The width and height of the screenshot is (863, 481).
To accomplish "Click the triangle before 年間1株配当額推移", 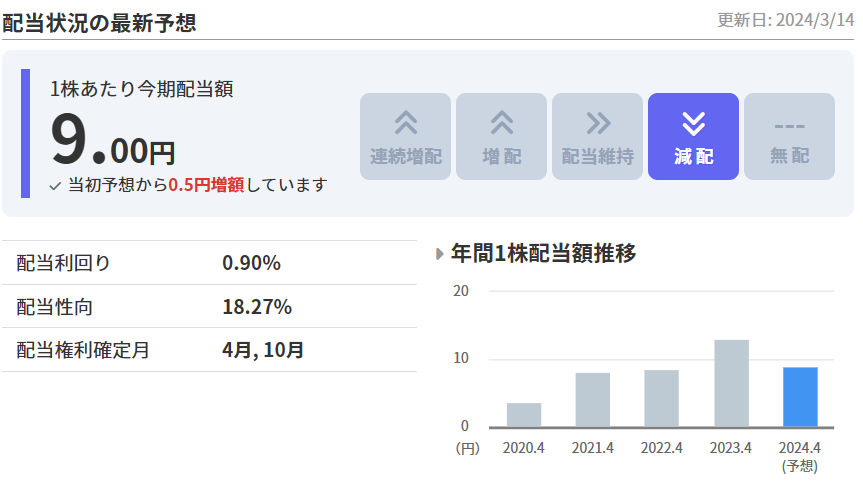I will [x=440, y=254].
